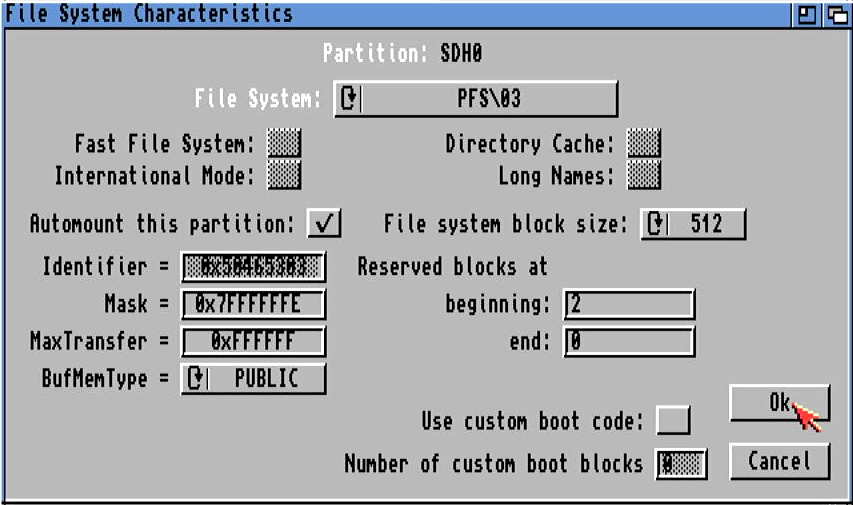Image resolution: width=853 pixels, height=505 pixels.
Task: Toggle the Automount this partition checkbox
Action: pos(323,223)
